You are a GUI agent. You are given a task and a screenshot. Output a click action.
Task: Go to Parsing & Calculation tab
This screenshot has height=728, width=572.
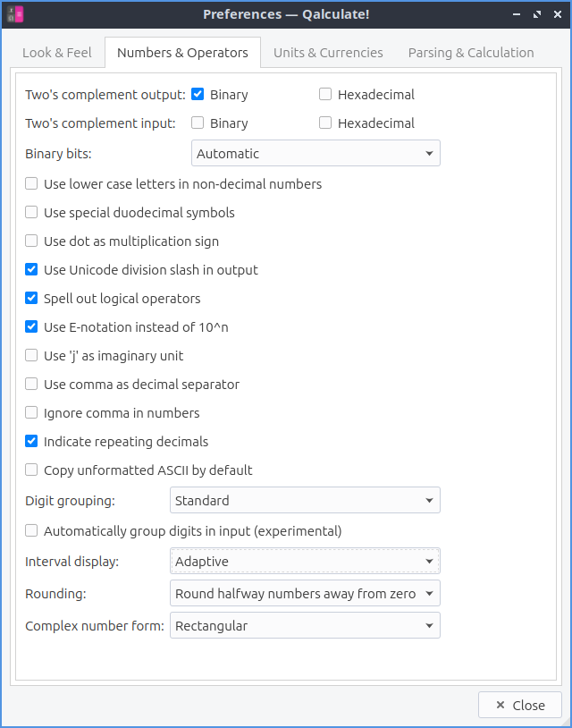click(x=471, y=53)
